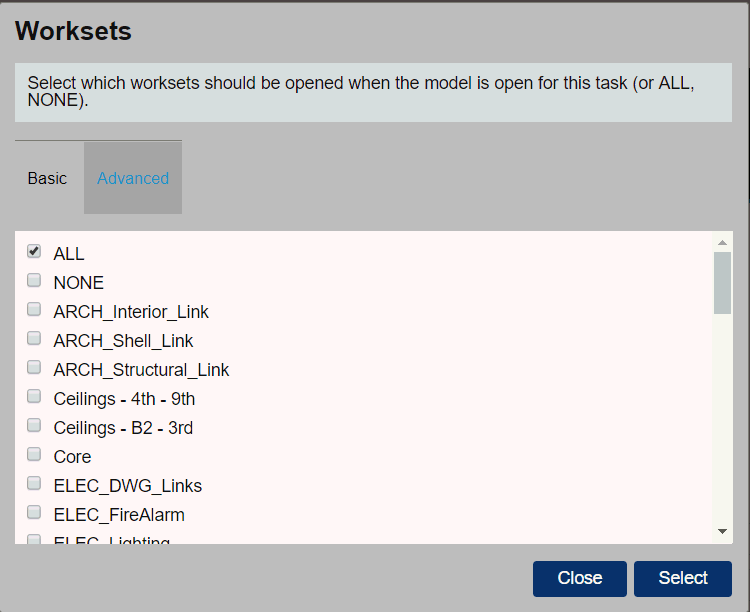
Task: Uncheck the ALL worksets checkbox
Action: pyautogui.click(x=34, y=251)
